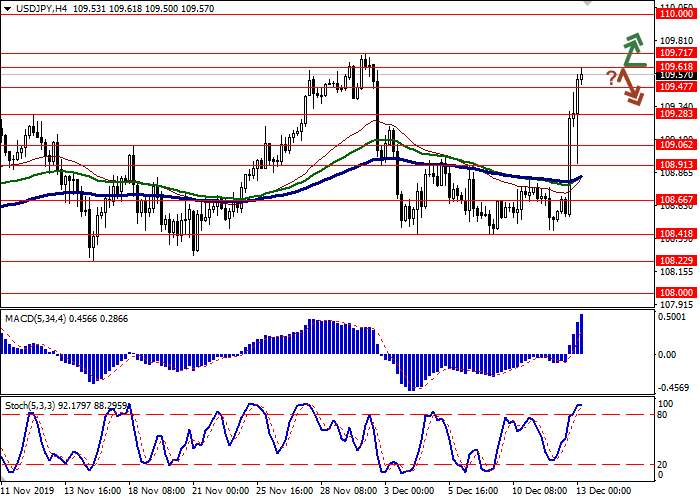Viewport: 700px width, 500px height.
Task: Click the 13 Dec 00:00 date label
Action: click(602, 492)
